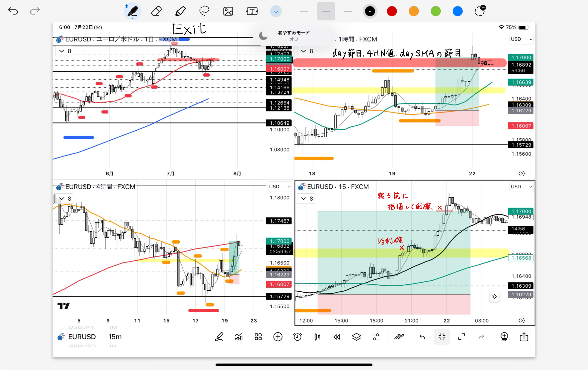Expand indicator legend on 15-minute chart
588x370 pixels.
point(306,198)
